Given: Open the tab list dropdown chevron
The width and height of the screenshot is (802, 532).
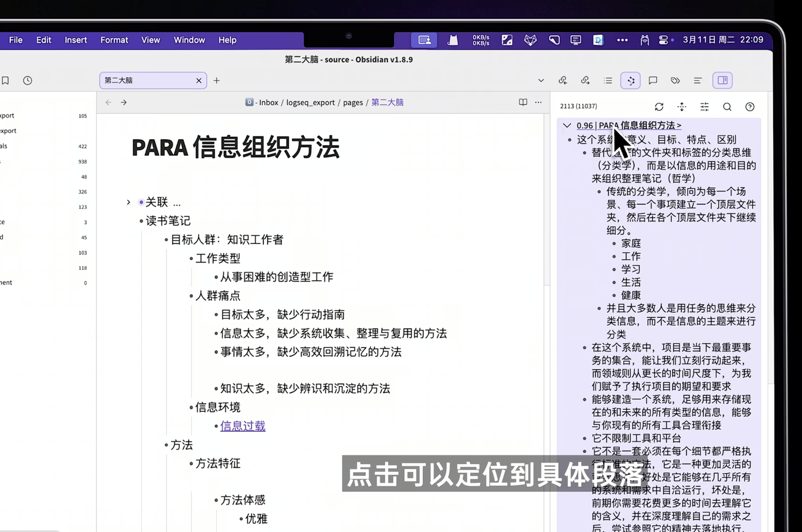Looking at the screenshot, I should pyautogui.click(x=541, y=80).
